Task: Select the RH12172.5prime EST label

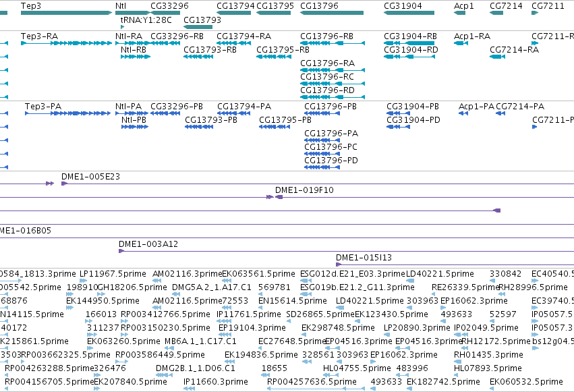Action: pos(496,341)
